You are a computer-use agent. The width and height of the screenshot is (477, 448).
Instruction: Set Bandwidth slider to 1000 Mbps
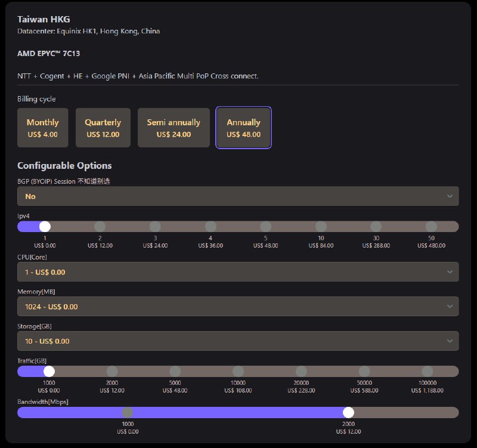coord(127,413)
